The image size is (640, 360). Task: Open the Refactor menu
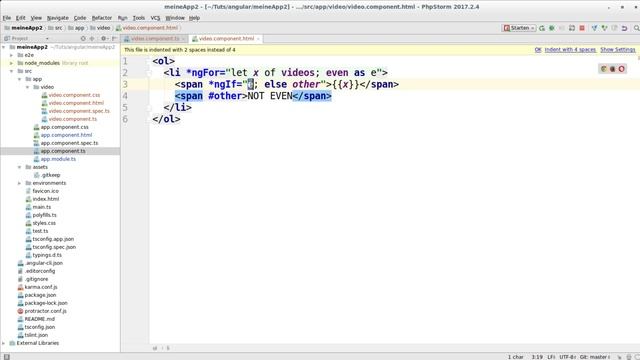[102, 18]
